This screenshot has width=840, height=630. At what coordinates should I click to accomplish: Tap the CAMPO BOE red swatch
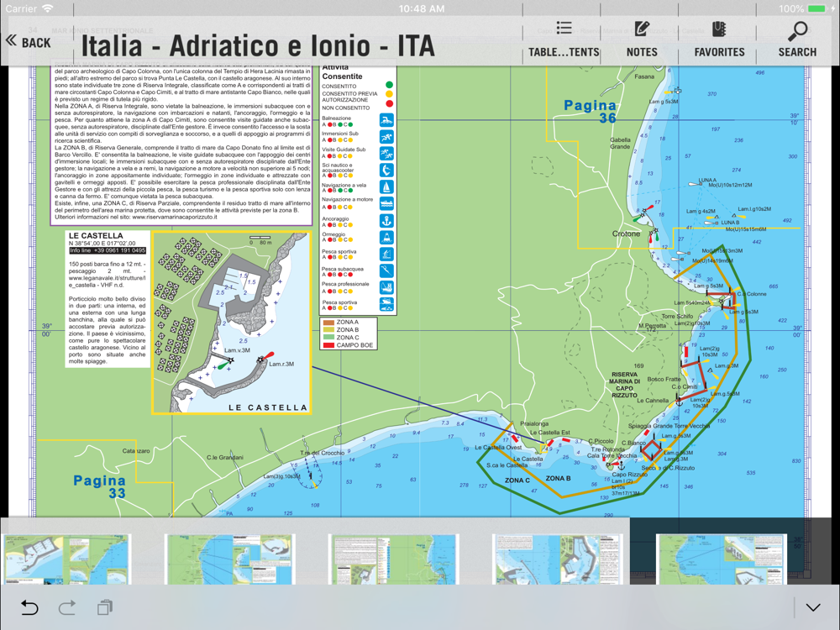328,345
